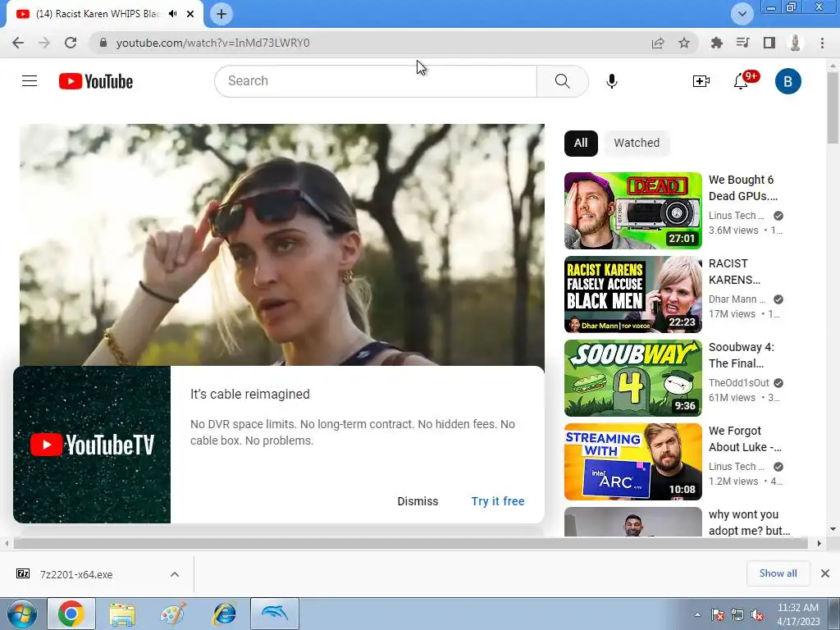Select the Watched filter chip
Image resolution: width=840 pixels, height=630 pixels.
pyautogui.click(x=637, y=143)
